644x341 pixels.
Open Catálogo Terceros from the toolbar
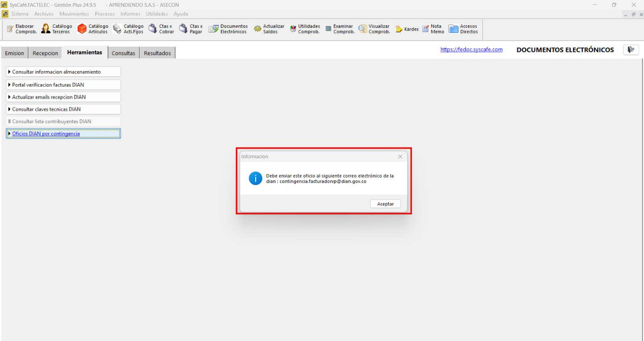[x=46, y=29]
